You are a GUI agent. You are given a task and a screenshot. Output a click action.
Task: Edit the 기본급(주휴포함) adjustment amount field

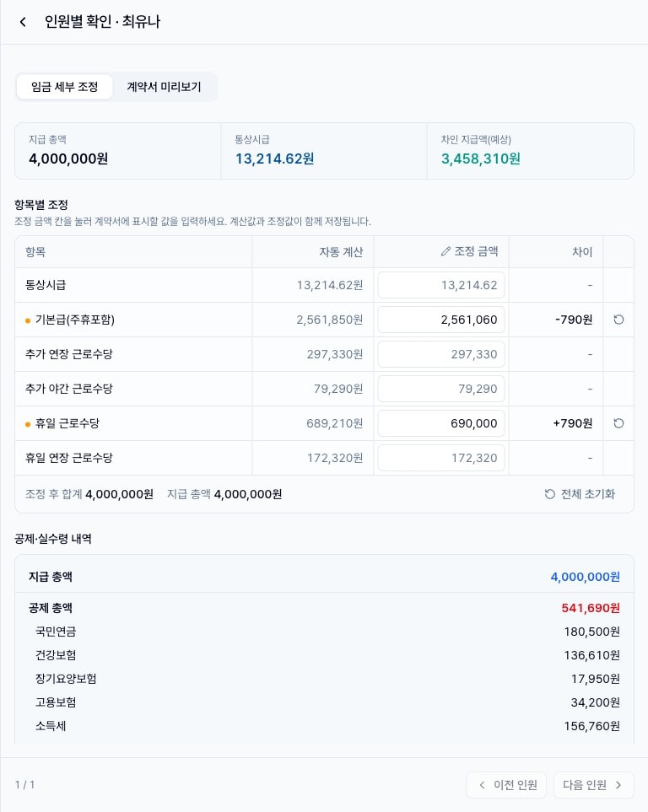pos(441,320)
